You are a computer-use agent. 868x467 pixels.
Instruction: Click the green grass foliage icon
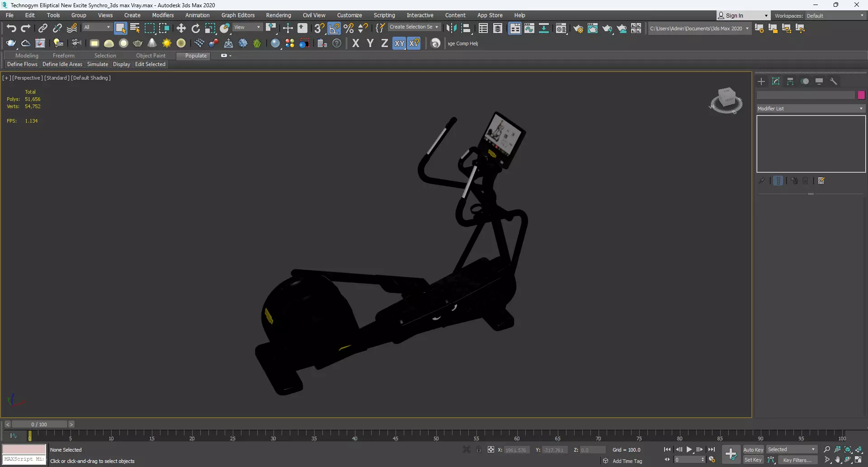tap(257, 43)
